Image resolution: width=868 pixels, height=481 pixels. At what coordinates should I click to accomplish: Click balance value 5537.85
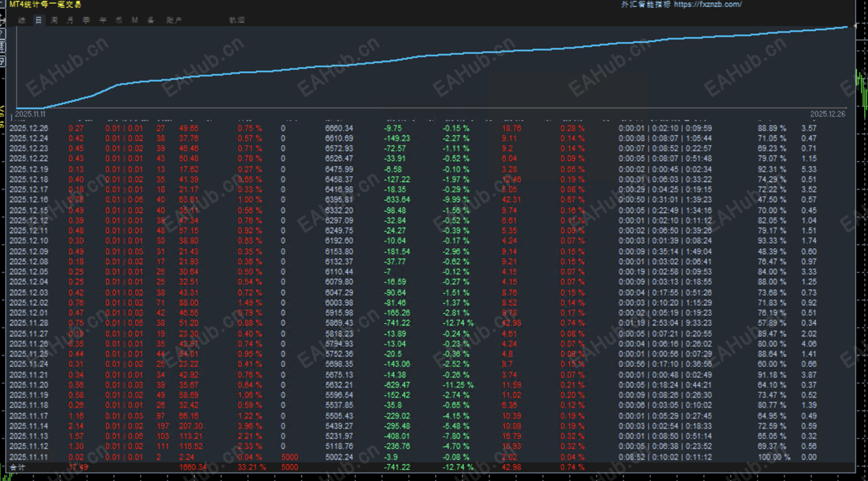(x=339, y=405)
